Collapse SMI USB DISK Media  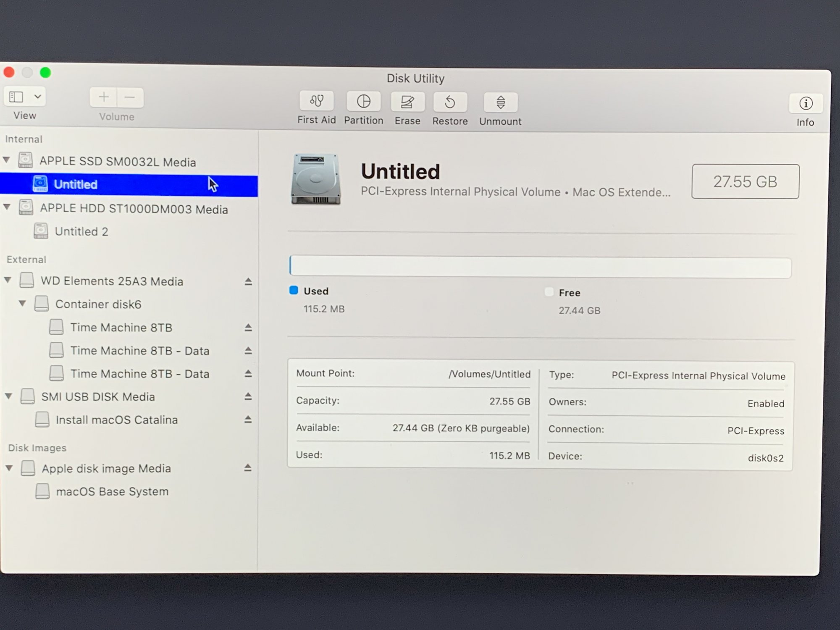tap(8, 396)
